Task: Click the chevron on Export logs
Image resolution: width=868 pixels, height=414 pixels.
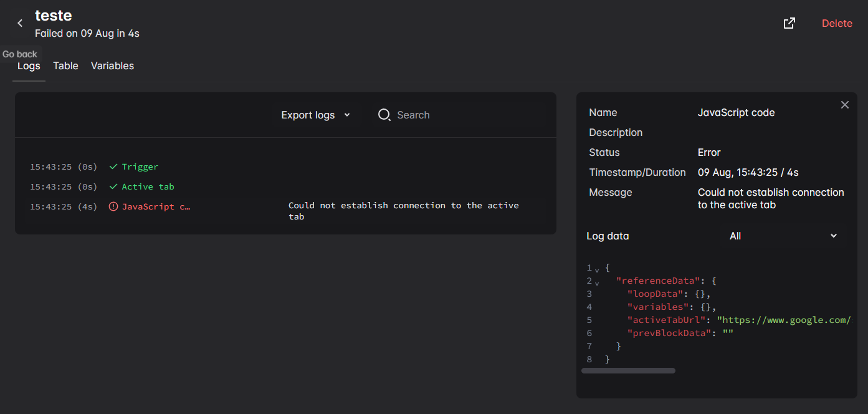Action: pos(348,115)
